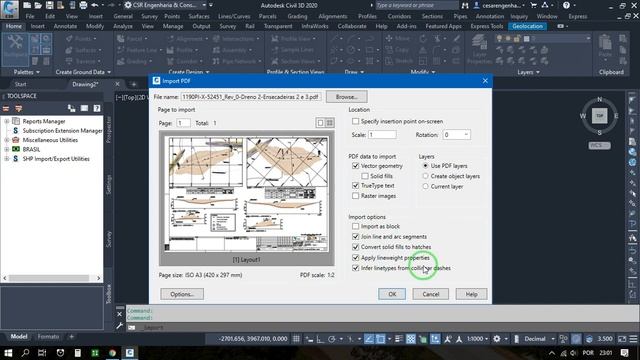Image resolution: width=640 pixels, height=360 pixels.
Task: Select thumbnail grid view icon above PDF preview
Action: click(x=330, y=123)
